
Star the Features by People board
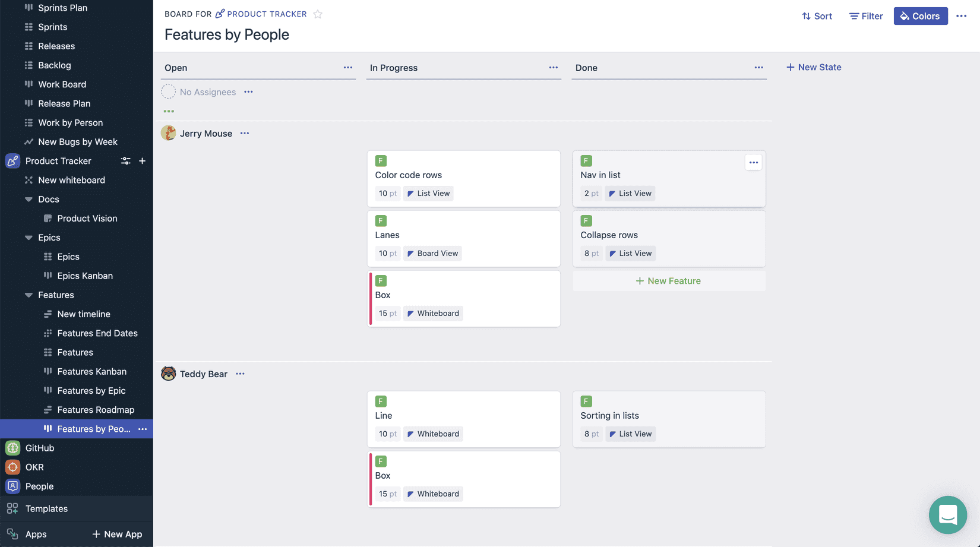point(318,14)
